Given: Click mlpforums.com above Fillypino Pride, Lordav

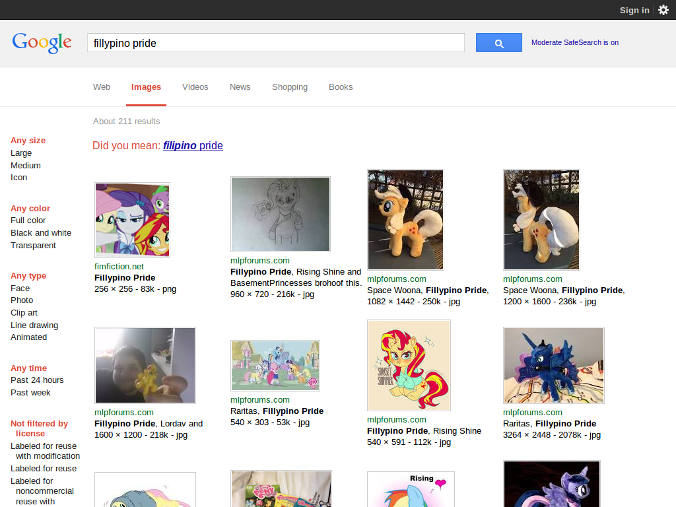Looking at the screenshot, I should pos(124,412).
